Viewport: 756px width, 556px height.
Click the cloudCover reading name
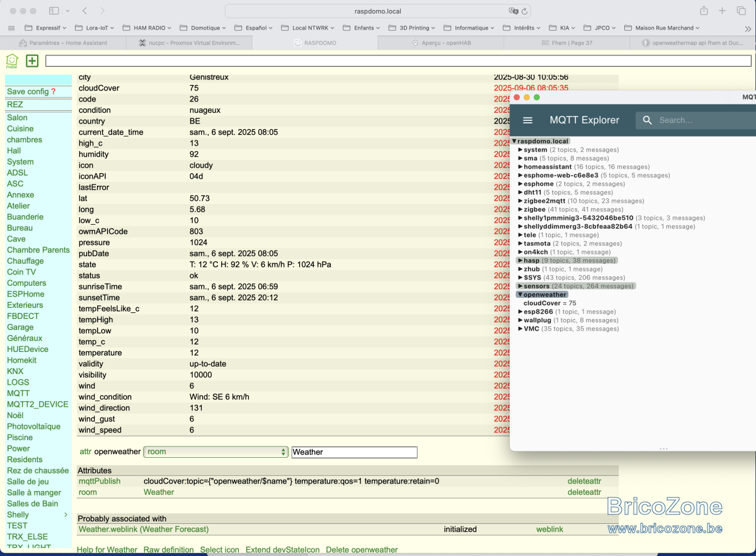pos(99,88)
